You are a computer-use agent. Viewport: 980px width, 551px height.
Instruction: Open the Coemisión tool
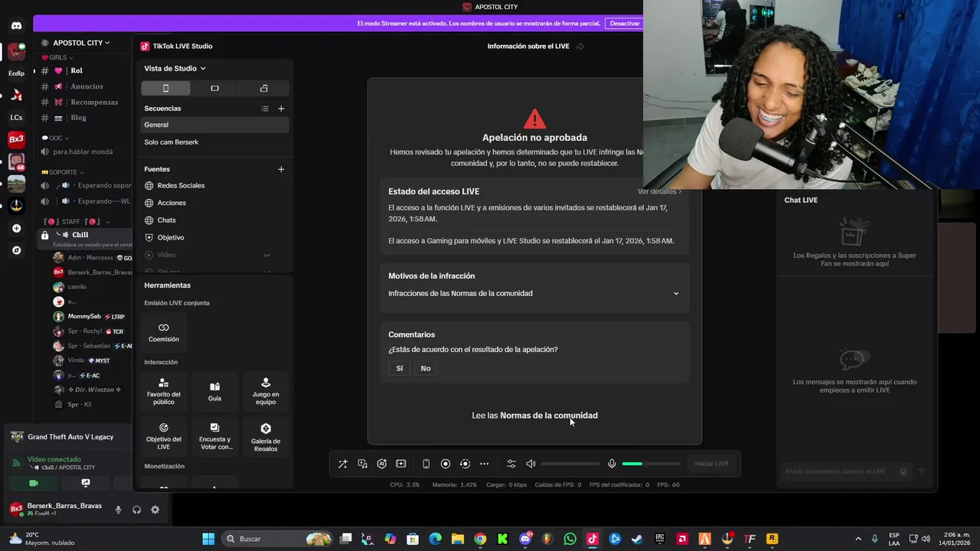164,333
